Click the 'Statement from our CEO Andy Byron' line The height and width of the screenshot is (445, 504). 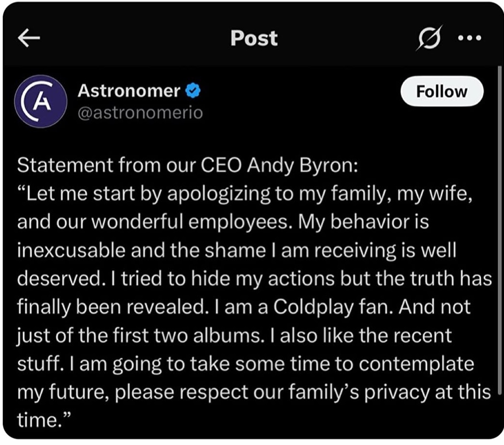[188, 166]
